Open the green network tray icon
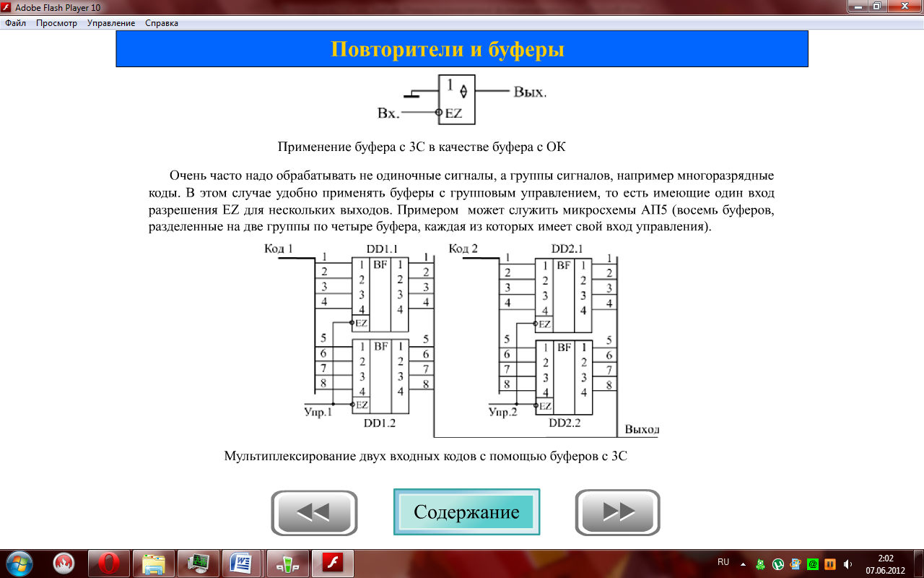This screenshot has width=924, height=578. pos(761,564)
